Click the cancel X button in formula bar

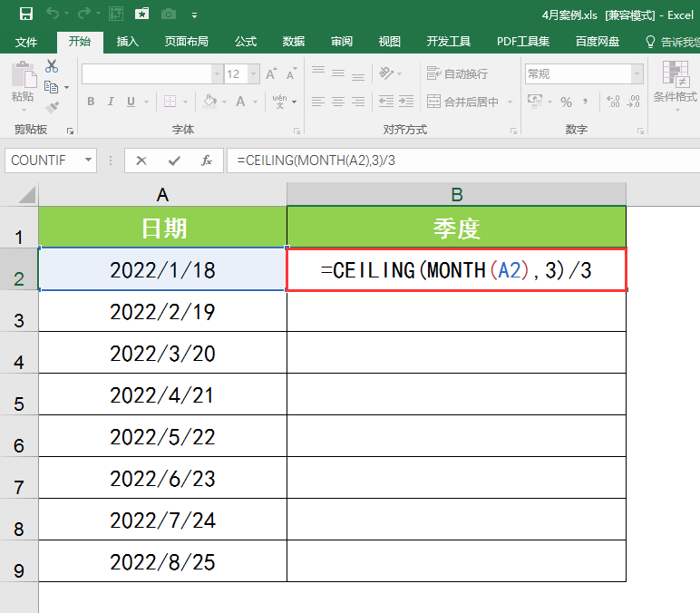pos(141,161)
